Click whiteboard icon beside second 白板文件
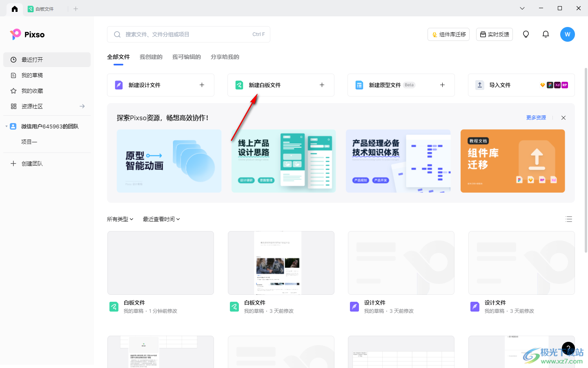Screen dimensions: 588x368 (234, 307)
